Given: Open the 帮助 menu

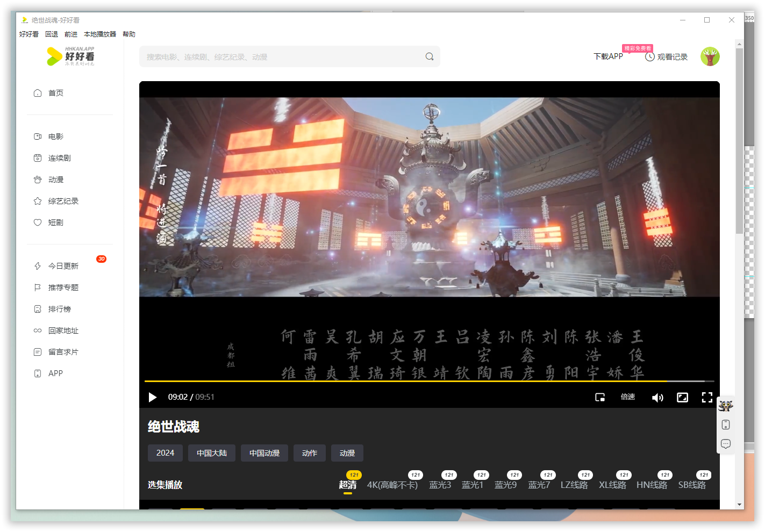Looking at the screenshot, I should click(129, 34).
